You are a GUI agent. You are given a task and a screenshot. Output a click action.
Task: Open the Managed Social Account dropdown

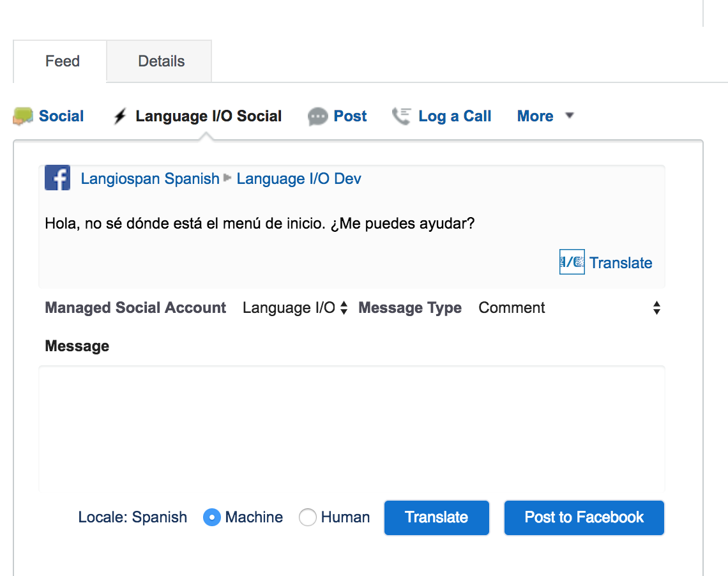295,308
